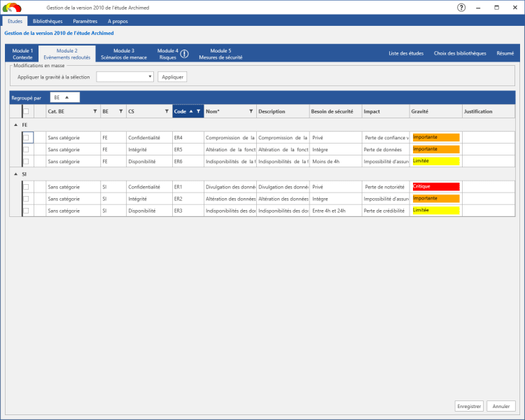The image size is (525, 420).
Task: Click the Code column sort arrow
Action: [x=191, y=111]
